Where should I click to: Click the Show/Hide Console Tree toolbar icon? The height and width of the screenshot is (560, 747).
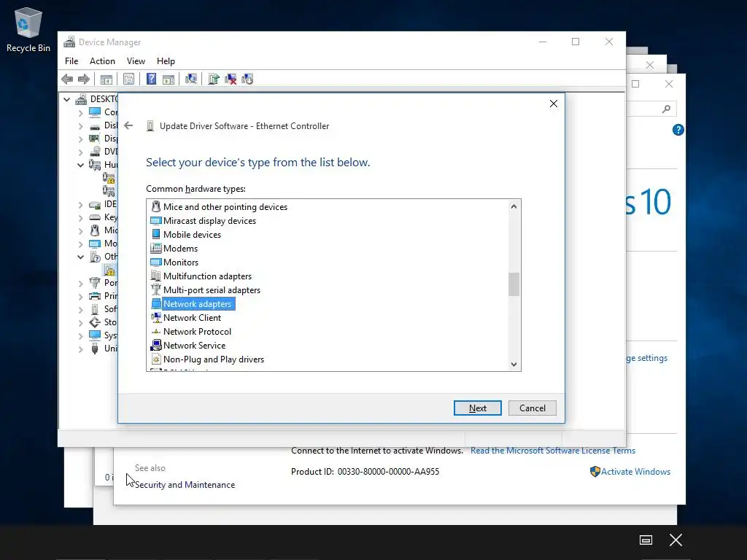107,79
